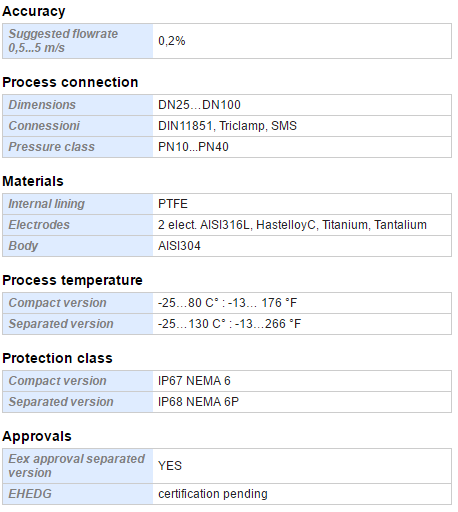Click the Process temperature heading
This screenshot has height=512, width=458.
(72, 280)
